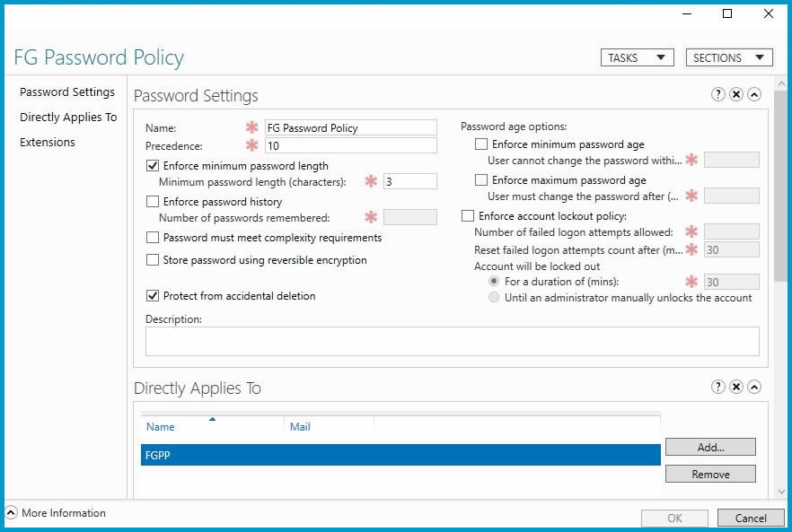
Task: Collapse the Directly Applies To section
Action: (754, 387)
